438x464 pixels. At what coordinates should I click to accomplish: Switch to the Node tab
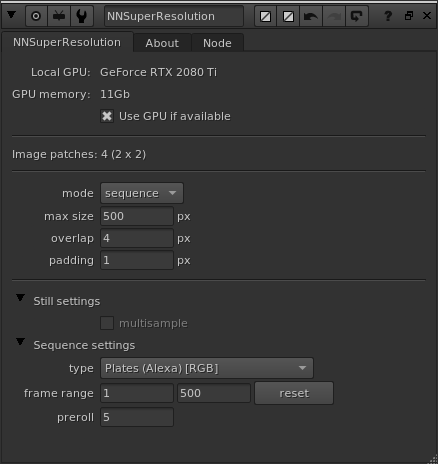(217, 43)
